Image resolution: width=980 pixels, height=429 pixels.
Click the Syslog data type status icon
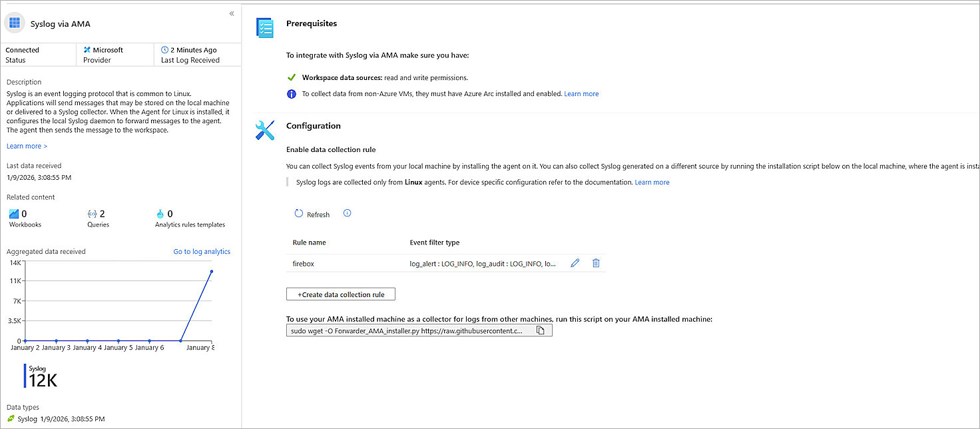(x=11, y=419)
